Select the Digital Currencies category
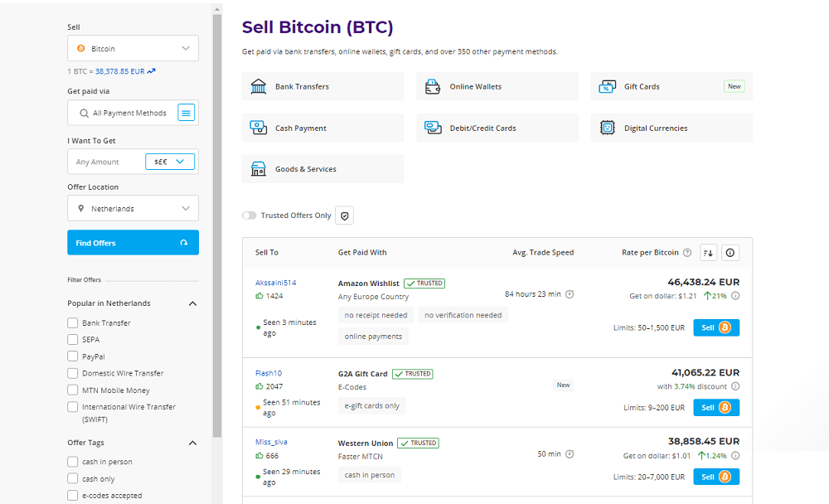 [672, 128]
